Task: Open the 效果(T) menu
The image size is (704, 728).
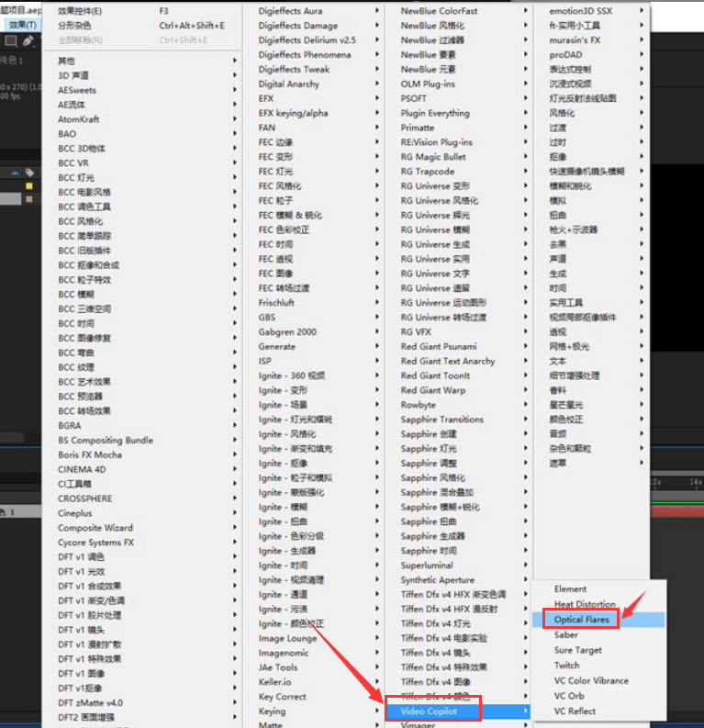Action: (x=21, y=25)
